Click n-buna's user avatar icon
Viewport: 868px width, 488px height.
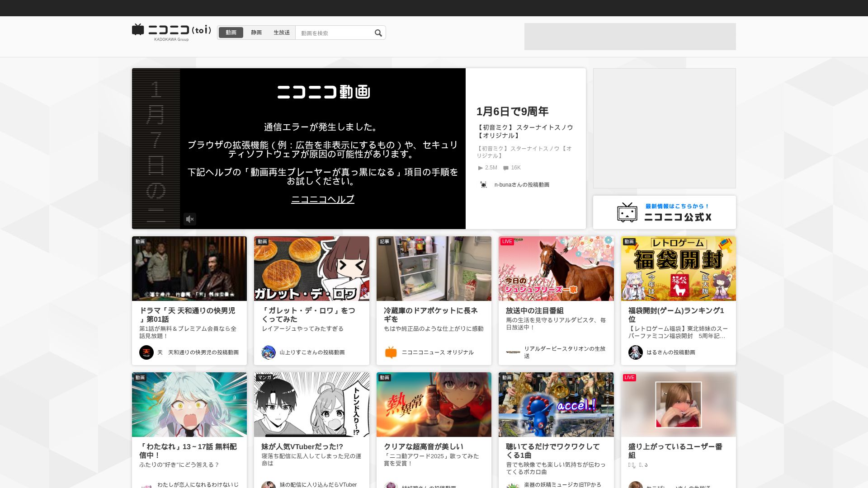[x=484, y=185]
